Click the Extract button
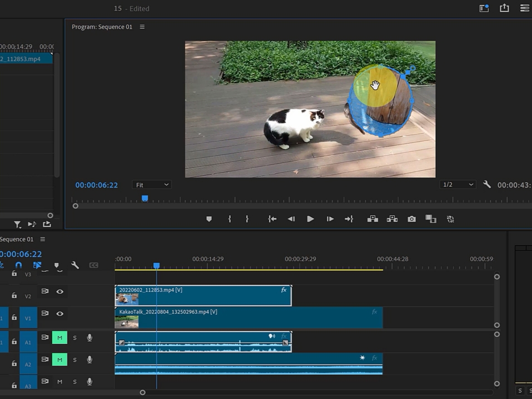Viewport: 532px width, 399px height. click(392, 219)
